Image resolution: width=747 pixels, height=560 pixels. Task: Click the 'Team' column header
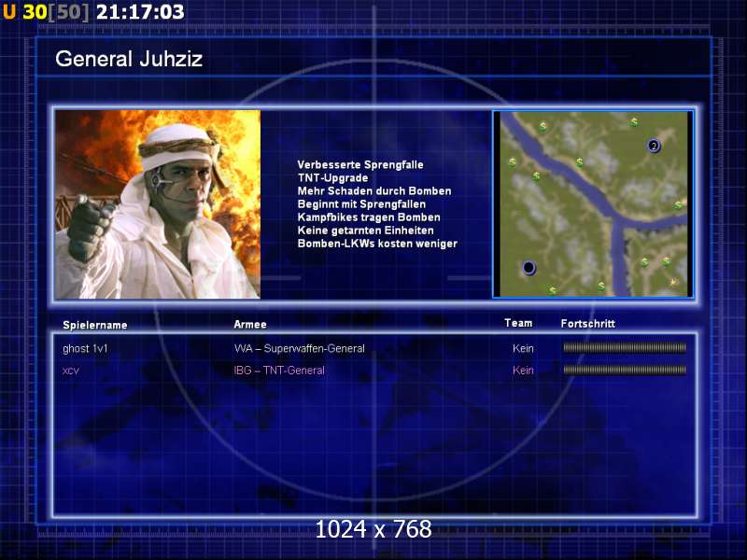518,323
